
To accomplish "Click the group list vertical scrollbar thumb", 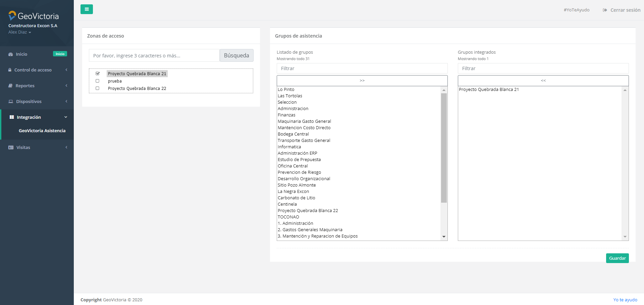I will coord(444,148).
